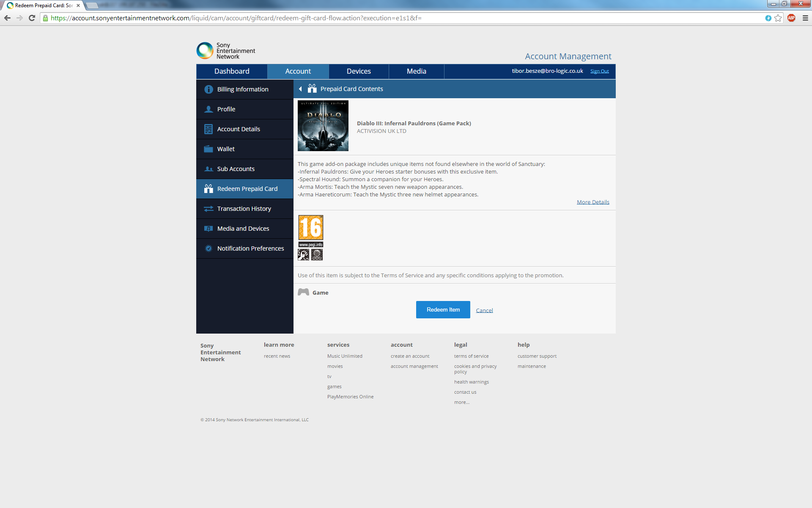This screenshot has width=812, height=508.
Task: Open movies footer link
Action: pyautogui.click(x=335, y=366)
